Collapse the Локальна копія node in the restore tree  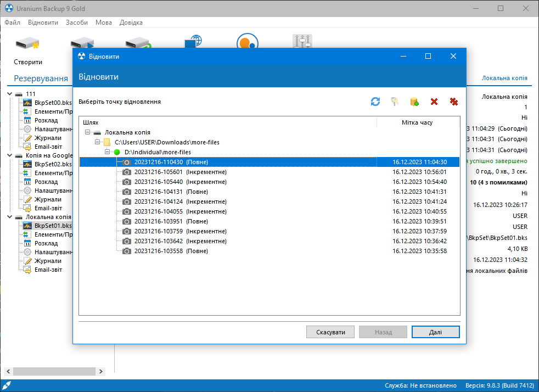[88, 132]
